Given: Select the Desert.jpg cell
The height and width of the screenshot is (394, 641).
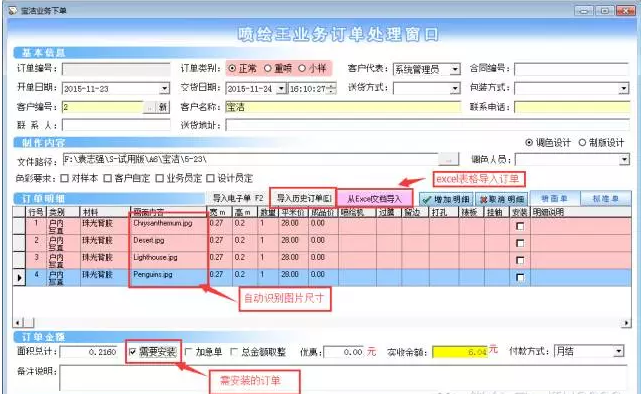Looking at the screenshot, I should click(169, 243).
